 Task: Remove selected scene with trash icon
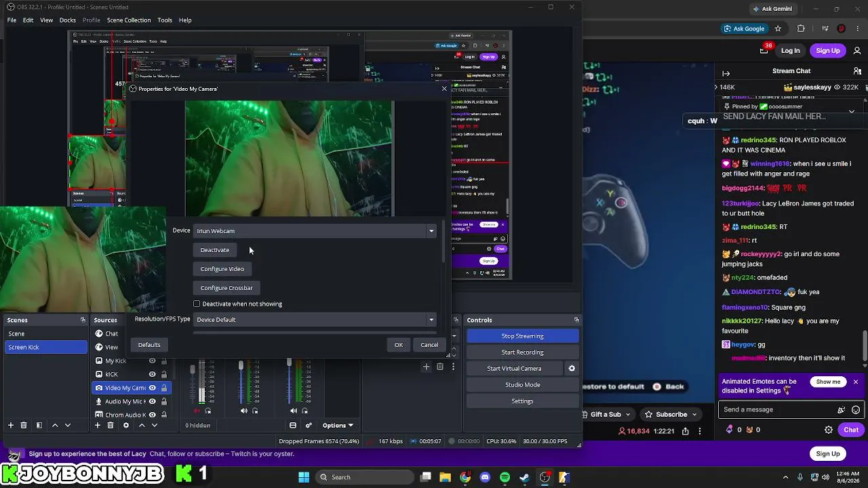click(x=24, y=426)
